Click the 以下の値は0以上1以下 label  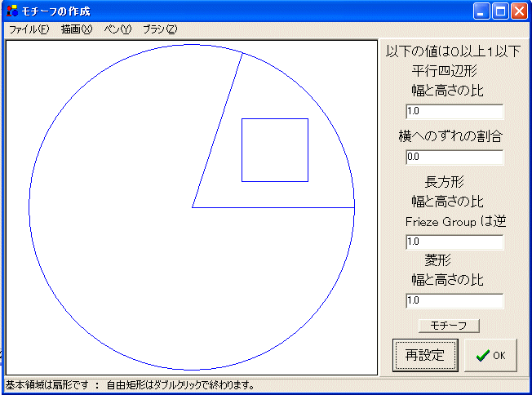(453, 51)
